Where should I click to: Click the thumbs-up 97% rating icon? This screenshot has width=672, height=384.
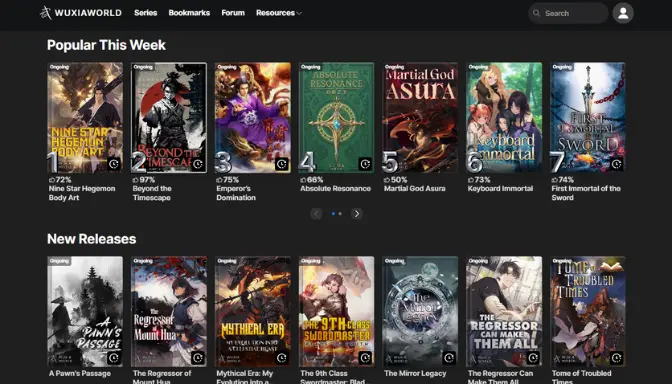135,180
